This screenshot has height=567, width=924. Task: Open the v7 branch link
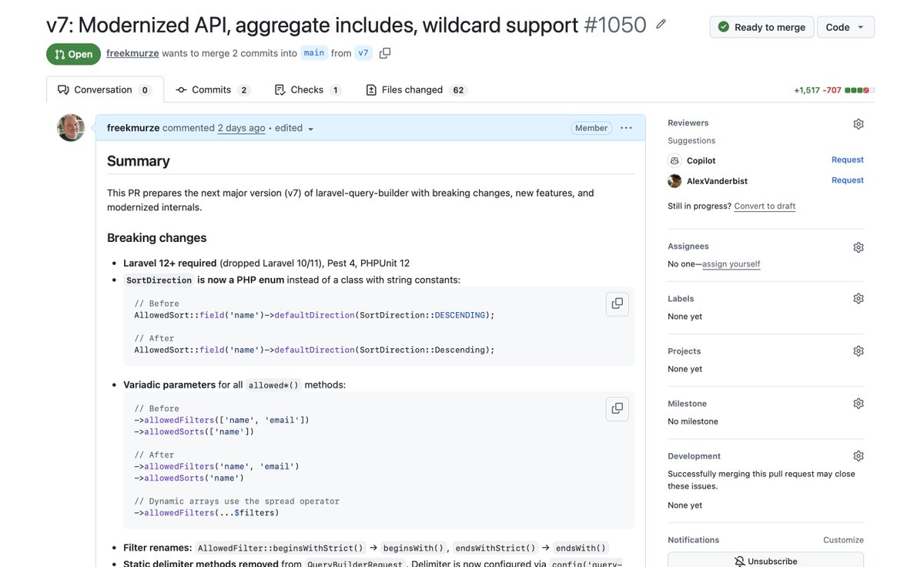[x=364, y=53]
